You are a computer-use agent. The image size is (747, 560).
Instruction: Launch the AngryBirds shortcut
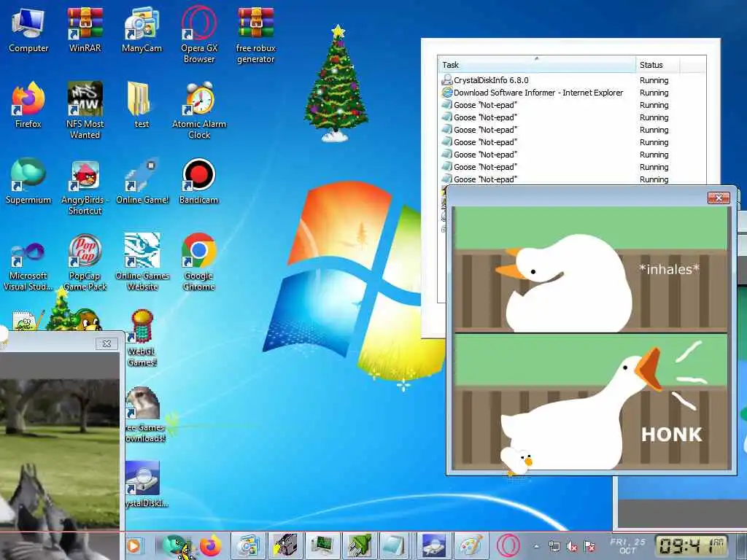point(85,186)
